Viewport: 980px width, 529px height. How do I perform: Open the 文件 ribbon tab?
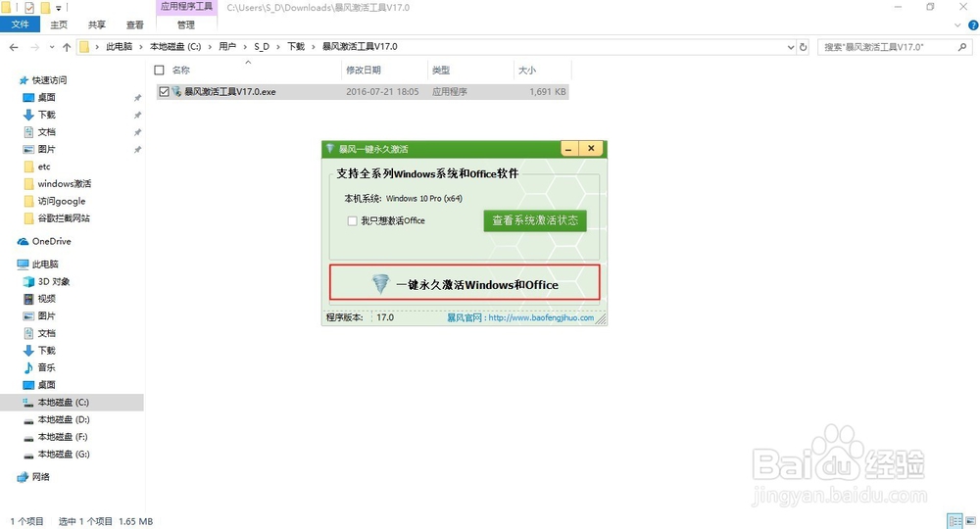coord(20,24)
